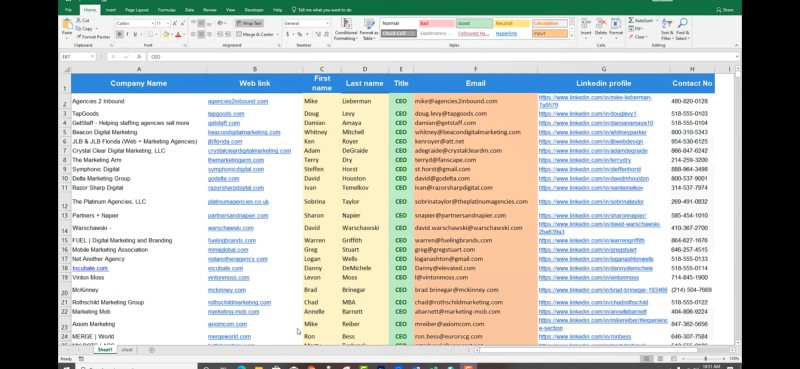The width and height of the screenshot is (800, 369).
Task: Decrease font size with smaller A
Action: pyautogui.click(x=183, y=23)
